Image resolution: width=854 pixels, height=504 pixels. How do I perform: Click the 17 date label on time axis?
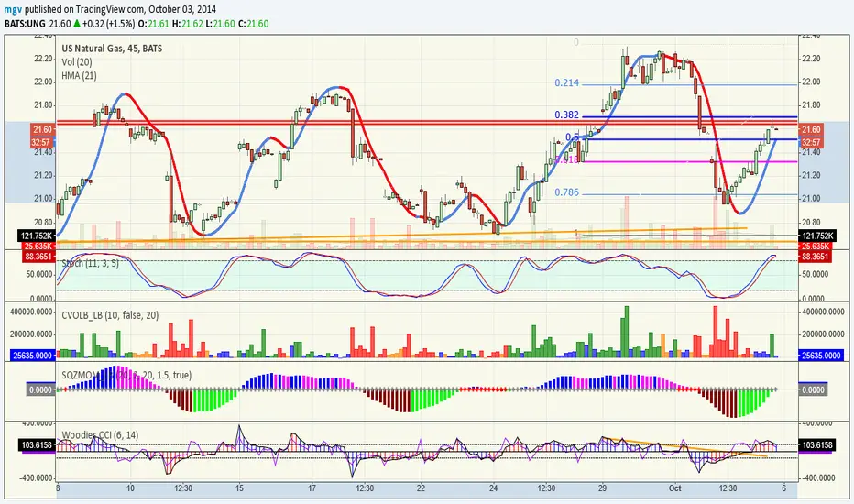click(x=312, y=488)
